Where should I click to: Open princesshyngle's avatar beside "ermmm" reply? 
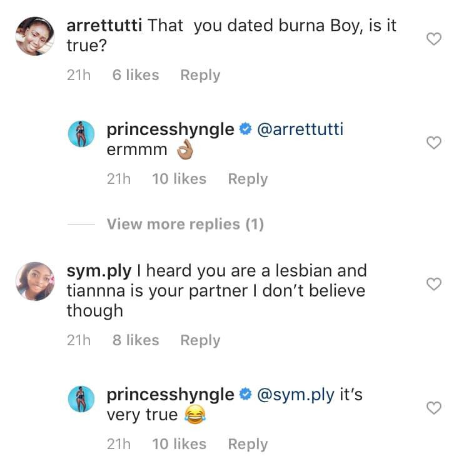pos(81,135)
